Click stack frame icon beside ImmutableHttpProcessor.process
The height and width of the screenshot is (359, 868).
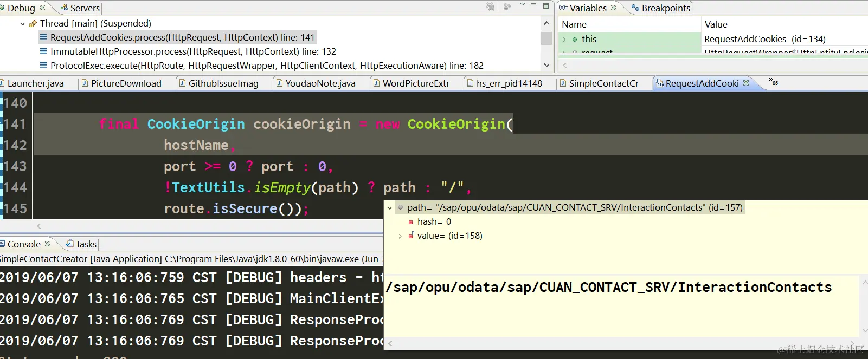click(43, 51)
